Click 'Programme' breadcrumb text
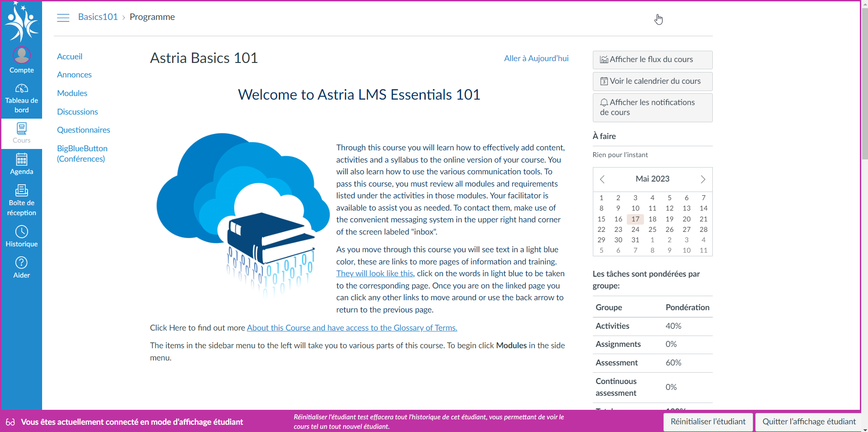This screenshot has height=432, width=868. click(152, 17)
